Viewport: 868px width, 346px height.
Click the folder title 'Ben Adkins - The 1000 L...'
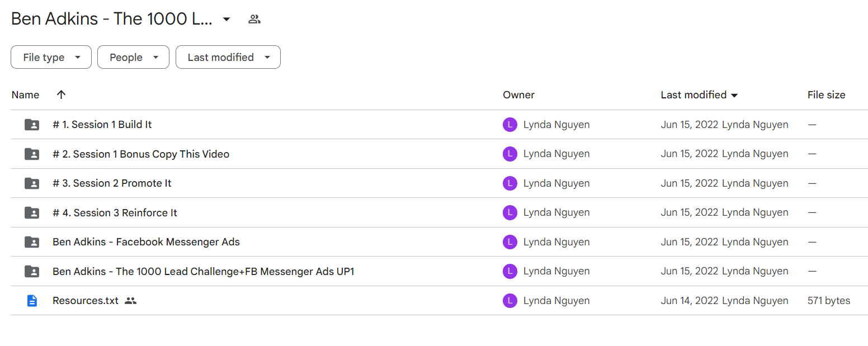tap(112, 19)
